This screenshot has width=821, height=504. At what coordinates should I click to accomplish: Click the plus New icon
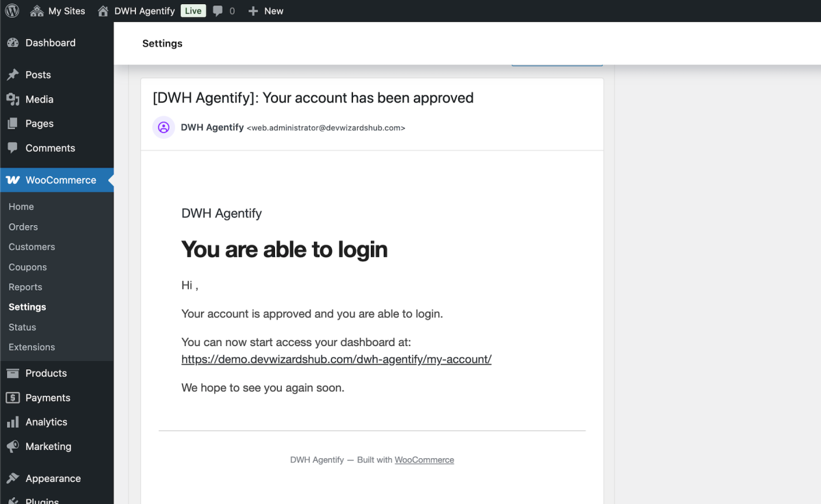[253, 11]
